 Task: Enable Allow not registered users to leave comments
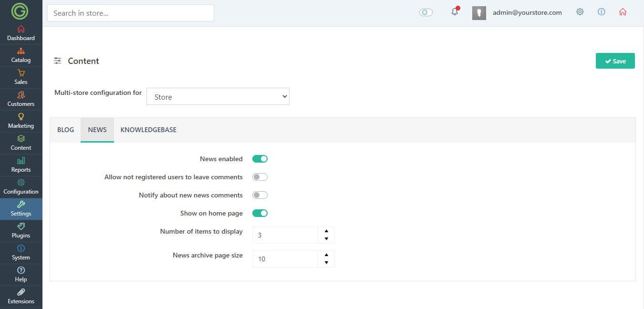tap(260, 177)
